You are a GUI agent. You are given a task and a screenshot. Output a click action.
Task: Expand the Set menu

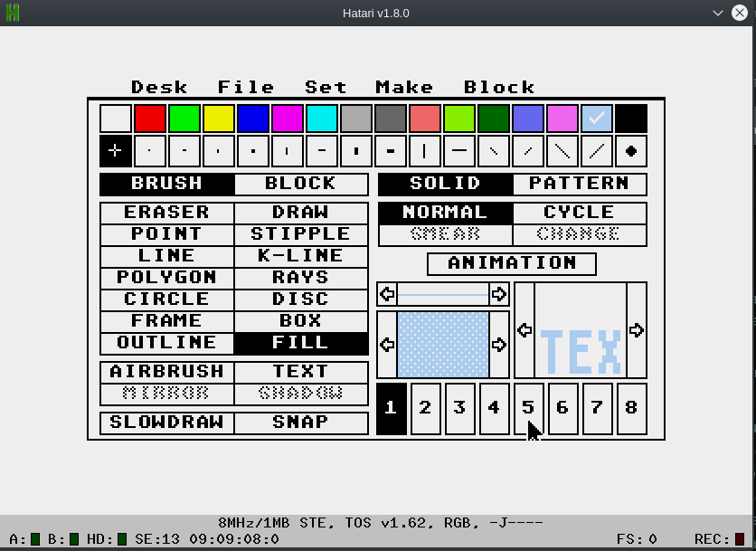[x=326, y=87]
